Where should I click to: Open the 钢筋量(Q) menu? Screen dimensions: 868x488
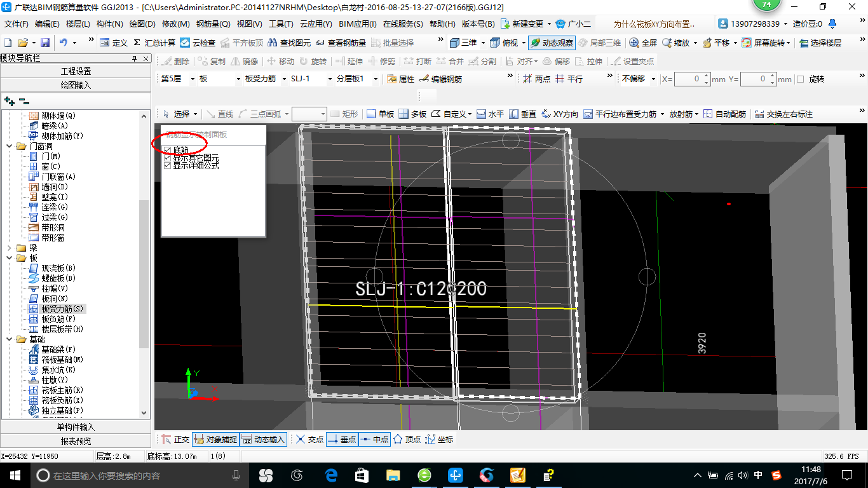[214, 24]
